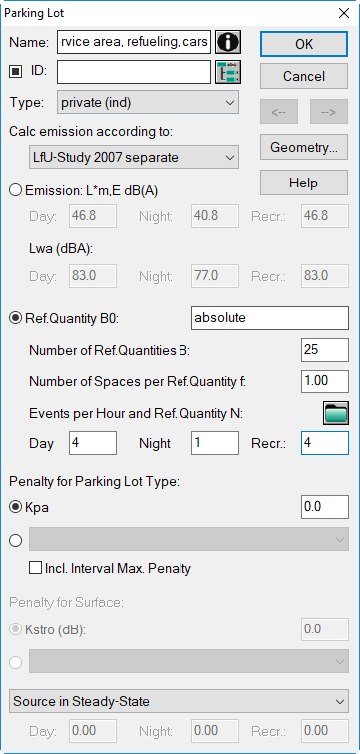Click the Day events per hour field
The width and height of the screenshot is (360, 754).
(x=93, y=443)
